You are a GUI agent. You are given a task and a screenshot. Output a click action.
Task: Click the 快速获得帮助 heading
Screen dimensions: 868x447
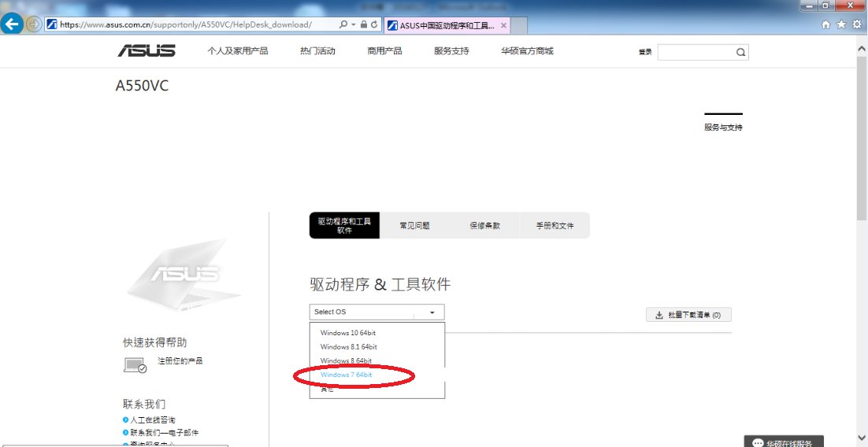pos(155,342)
